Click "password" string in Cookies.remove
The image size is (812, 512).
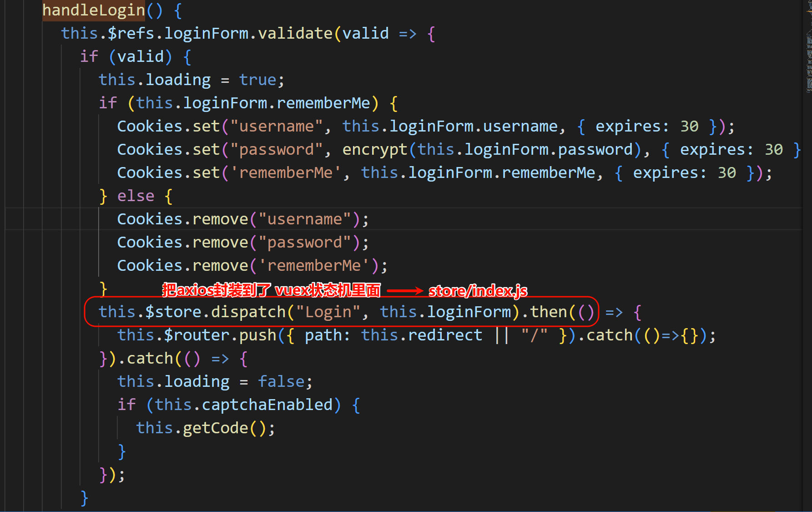tap(304, 242)
